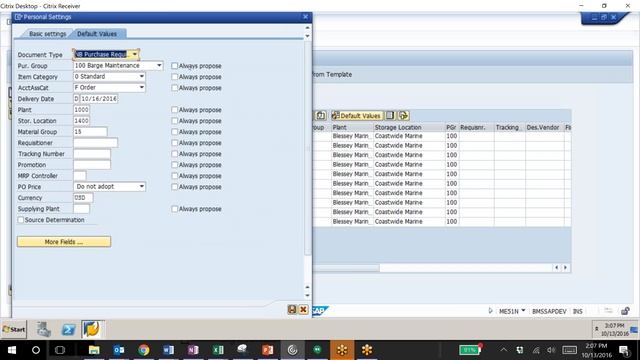
Task: Launch PowerShell from Citrix taskbar
Action: pos(68,329)
